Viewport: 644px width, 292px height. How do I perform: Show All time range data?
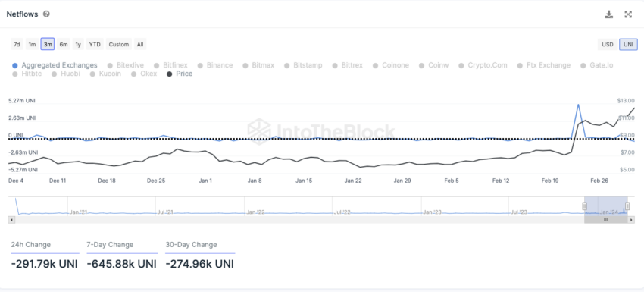140,44
